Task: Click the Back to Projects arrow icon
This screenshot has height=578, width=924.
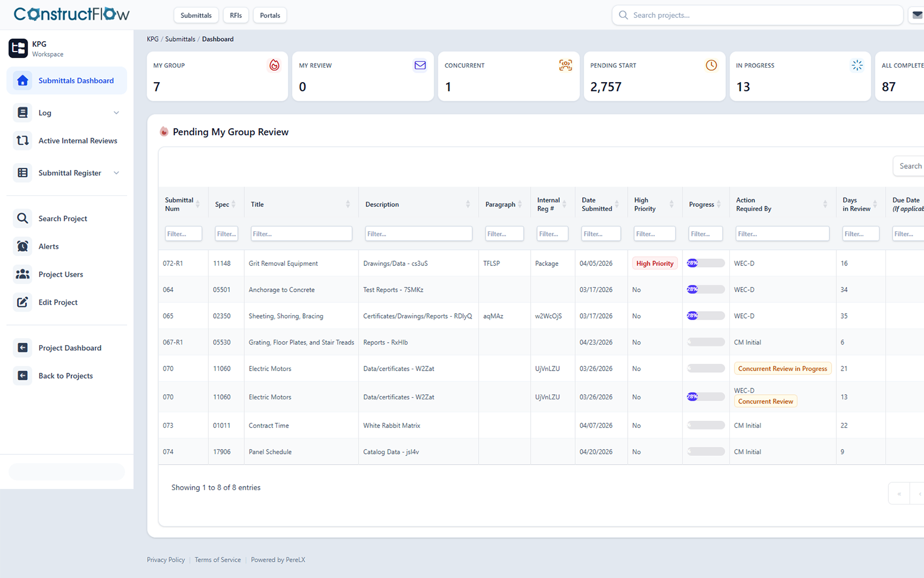Action: click(23, 376)
